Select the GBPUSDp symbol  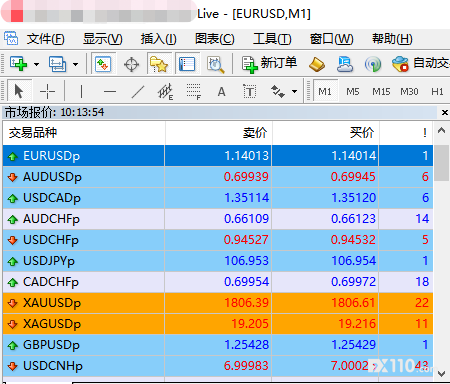pos(51,345)
